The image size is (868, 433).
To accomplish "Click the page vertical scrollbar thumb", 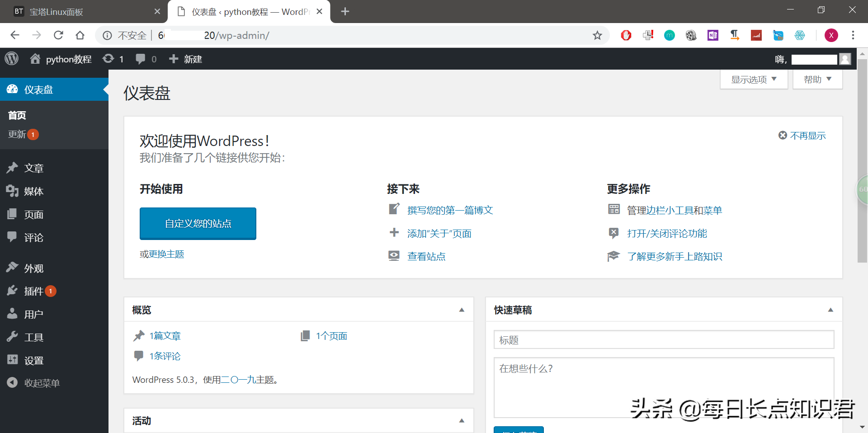I will click(x=863, y=160).
